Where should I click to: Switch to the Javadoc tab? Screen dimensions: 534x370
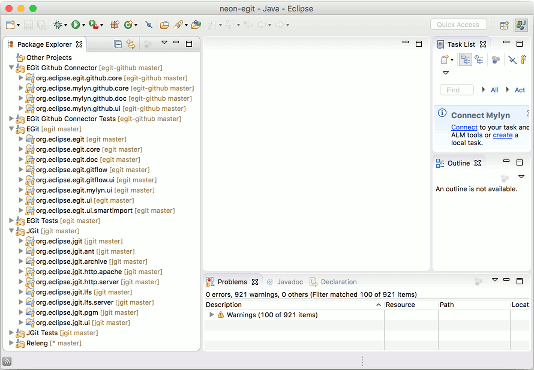tap(285, 282)
